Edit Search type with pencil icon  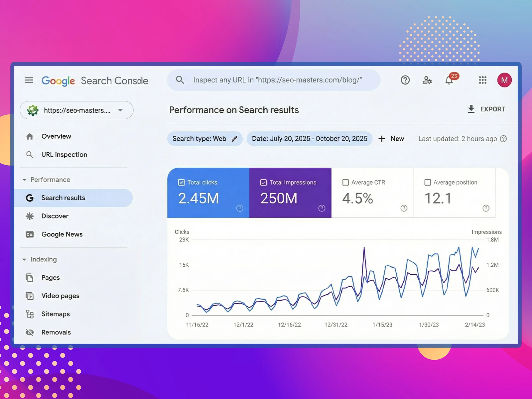tap(234, 139)
